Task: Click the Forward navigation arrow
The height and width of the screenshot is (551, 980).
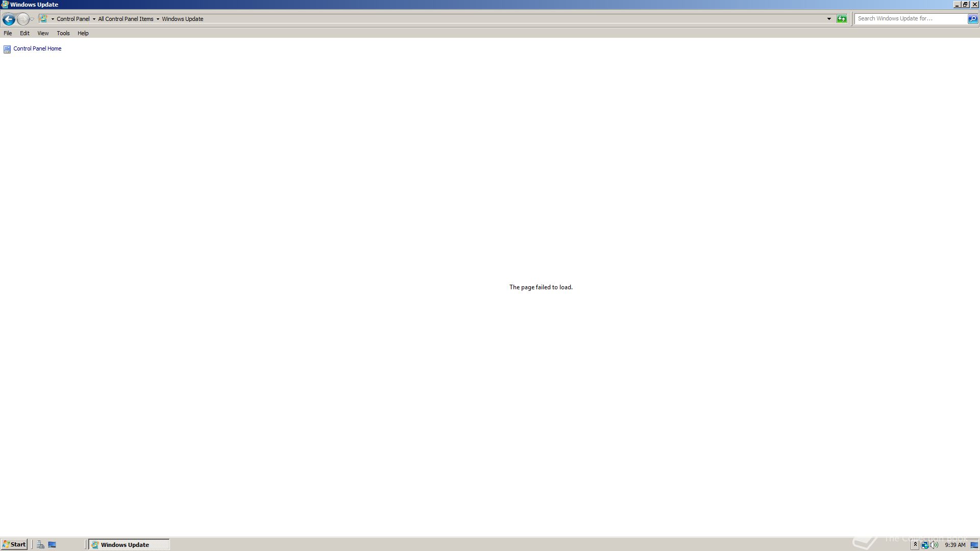Action: click(x=23, y=19)
